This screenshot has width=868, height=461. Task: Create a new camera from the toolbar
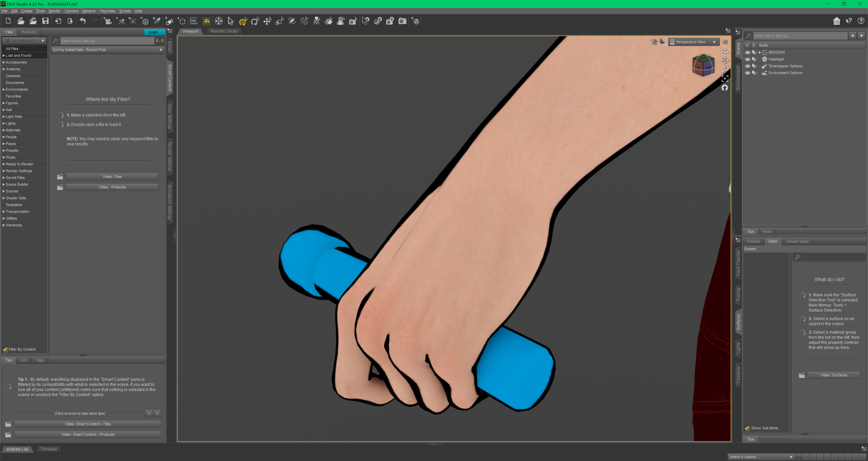click(x=108, y=21)
